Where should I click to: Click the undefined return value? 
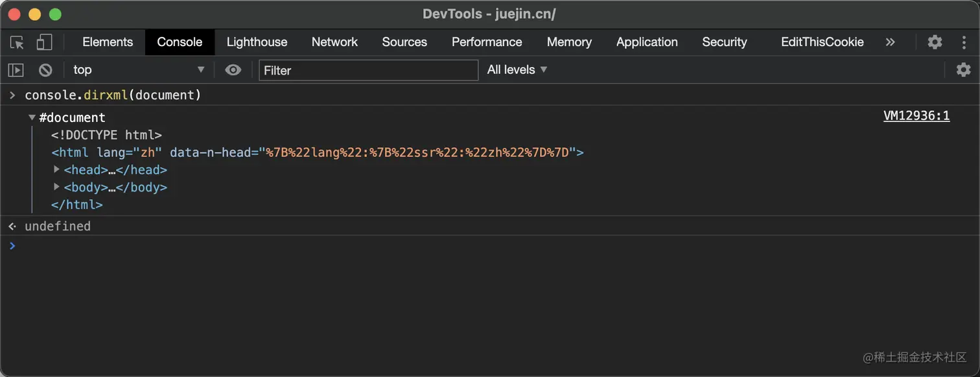[58, 226]
